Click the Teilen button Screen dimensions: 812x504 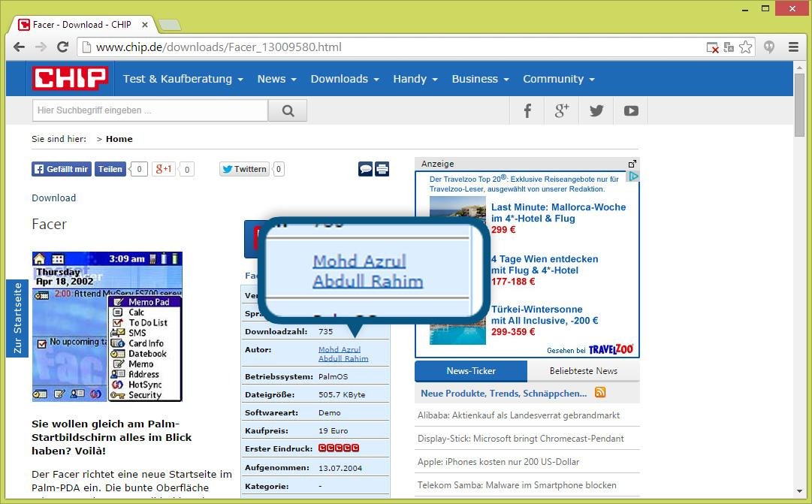(x=110, y=169)
